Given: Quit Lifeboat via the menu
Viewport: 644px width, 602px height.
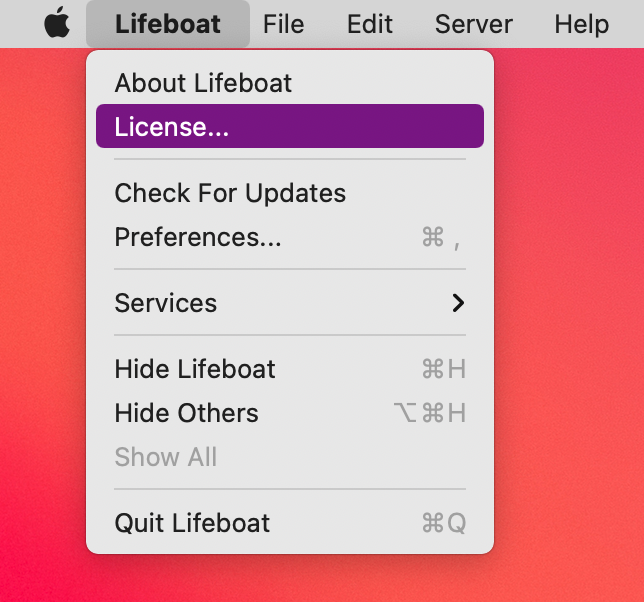Looking at the screenshot, I should (192, 523).
